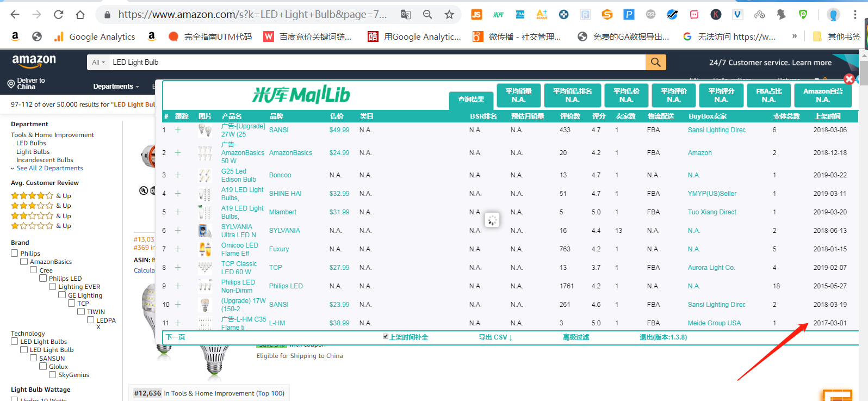Select the 平均销售排名 stat tab
Screen dimensions: 868x401
(x=572, y=95)
